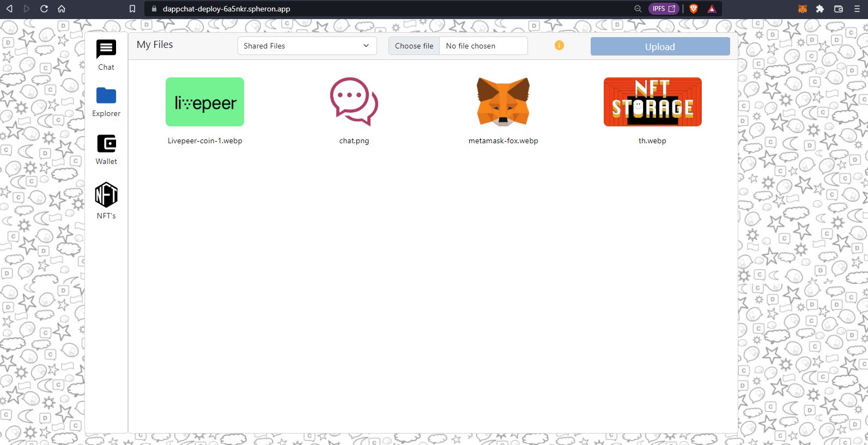Open the Chat section icon
This screenshot has height=445, width=868.
(106, 49)
